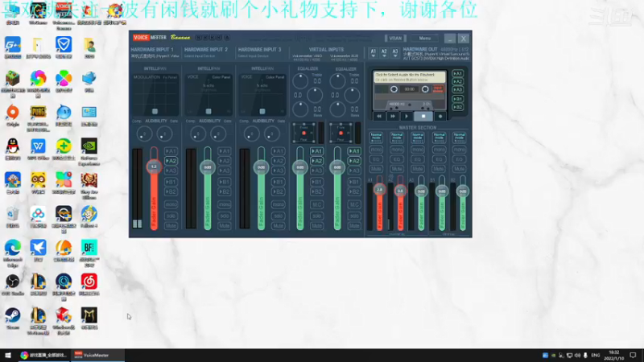This screenshot has height=362, width=644.
Task: Open A2 hardware output device dropdown
Action: [x=384, y=53]
